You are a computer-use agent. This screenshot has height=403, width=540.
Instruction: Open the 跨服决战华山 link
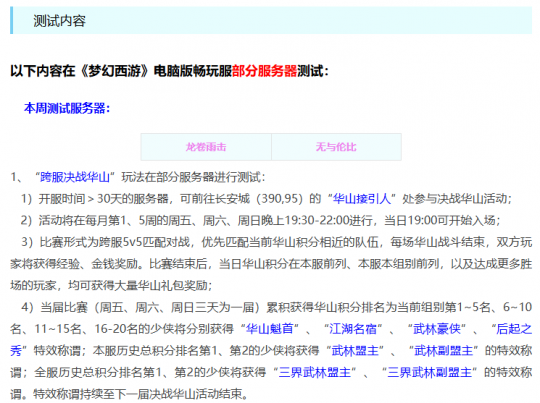(x=75, y=177)
